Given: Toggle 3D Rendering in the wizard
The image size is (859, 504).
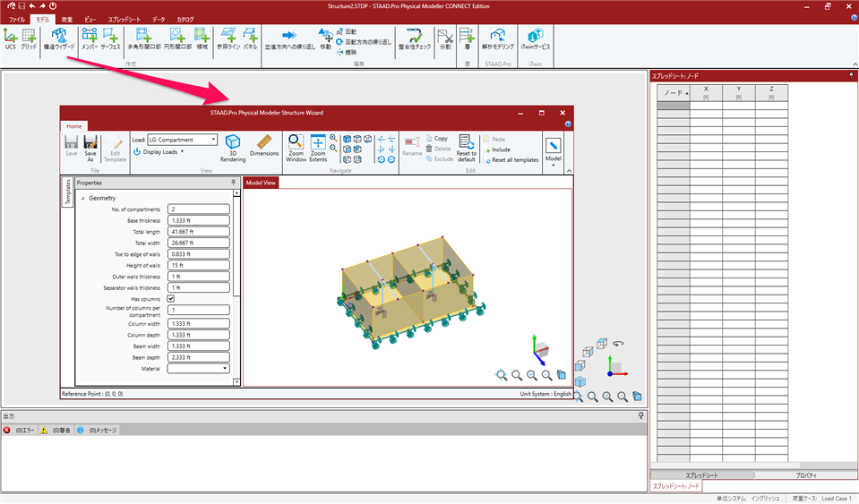Looking at the screenshot, I should (233, 149).
